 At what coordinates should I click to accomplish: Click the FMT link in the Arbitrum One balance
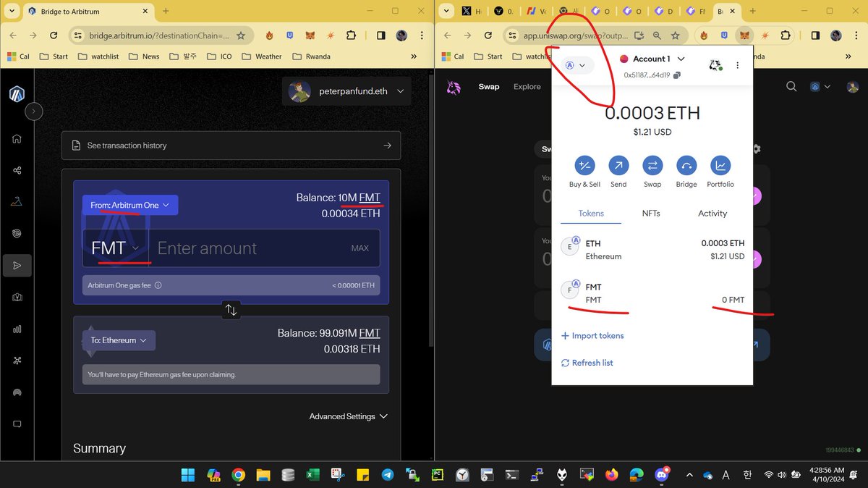coord(369,198)
